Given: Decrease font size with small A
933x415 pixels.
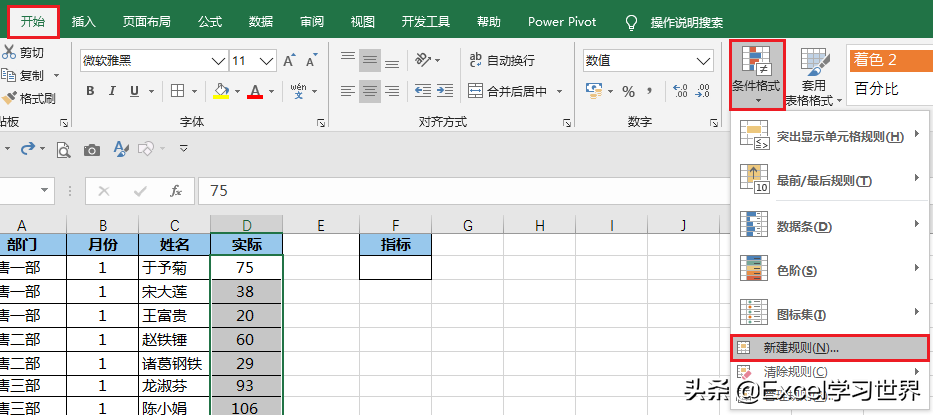Looking at the screenshot, I should (x=311, y=61).
